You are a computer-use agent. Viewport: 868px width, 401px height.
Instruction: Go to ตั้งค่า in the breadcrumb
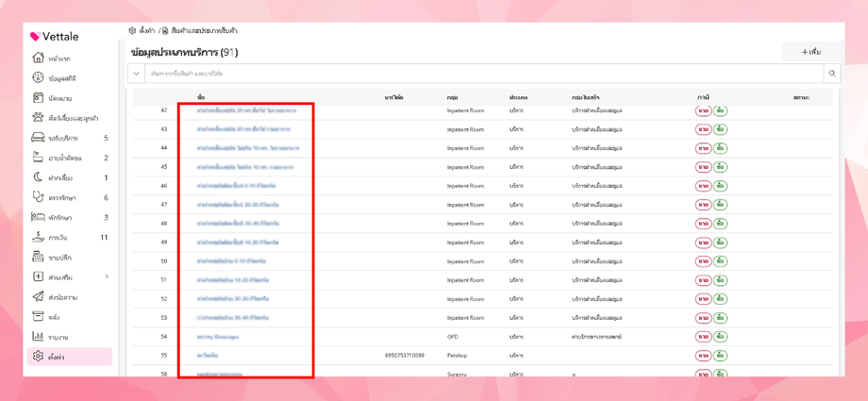click(147, 31)
